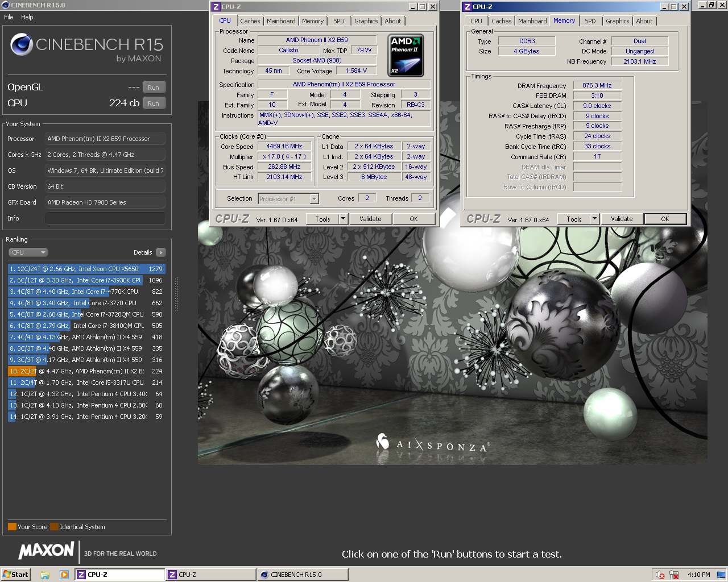Image resolution: width=728 pixels, height=582 pixels.
Task: Click the volume tray icon
Action: pos(660,575)
